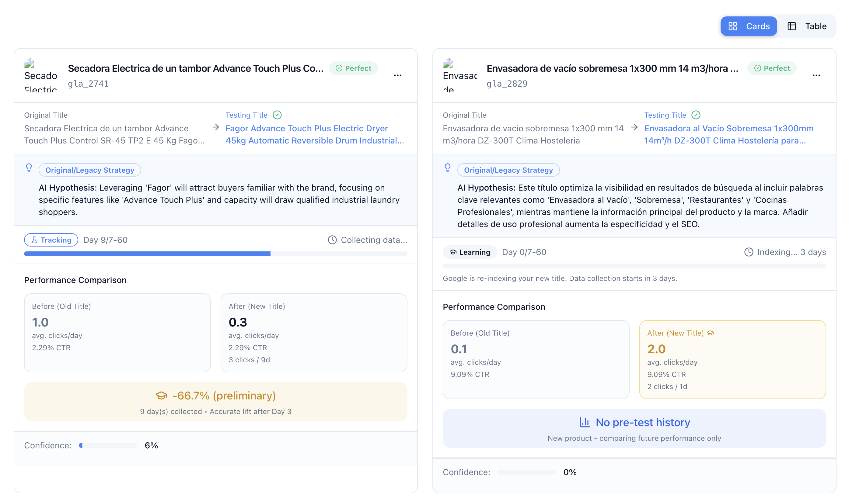Click Perfect badge on Envasadora card
Viewport: 863px width, 504px height.
[772, 68]
